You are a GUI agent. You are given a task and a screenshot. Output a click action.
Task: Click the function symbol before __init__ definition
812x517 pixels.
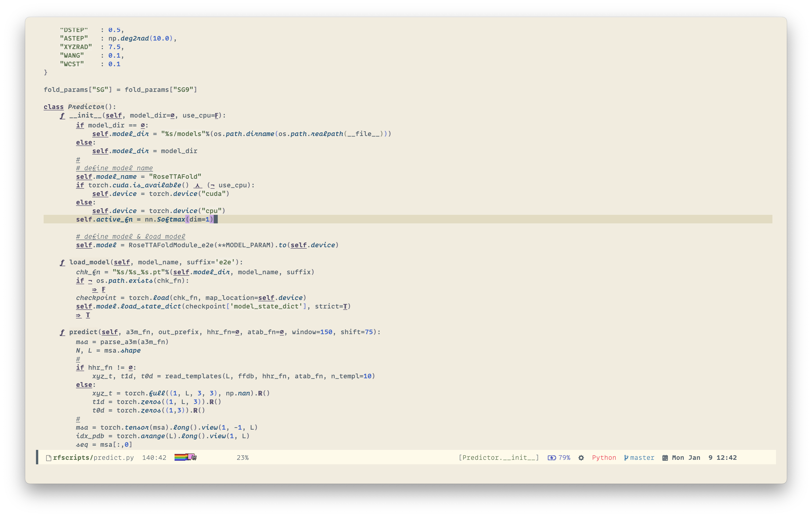(62, 116)
